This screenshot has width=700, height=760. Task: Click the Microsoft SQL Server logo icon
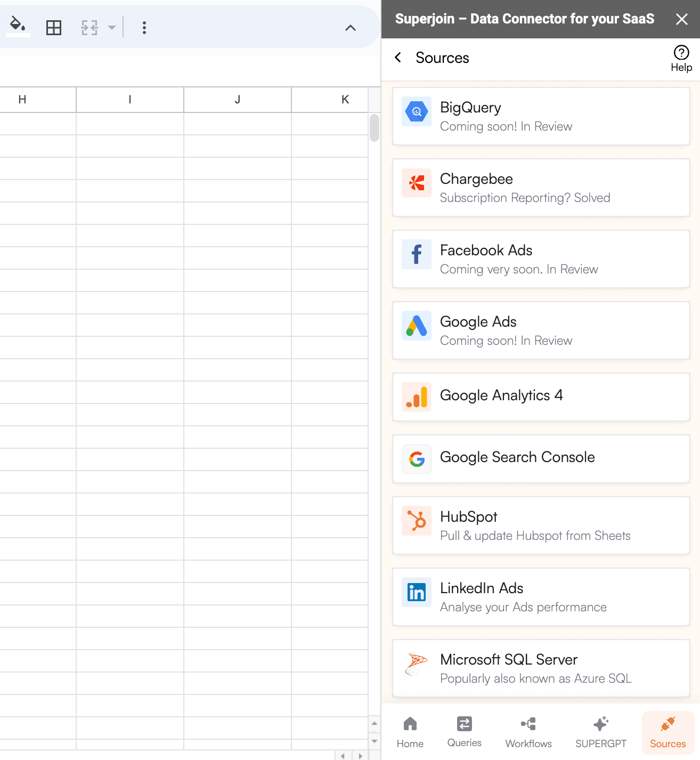417,664
